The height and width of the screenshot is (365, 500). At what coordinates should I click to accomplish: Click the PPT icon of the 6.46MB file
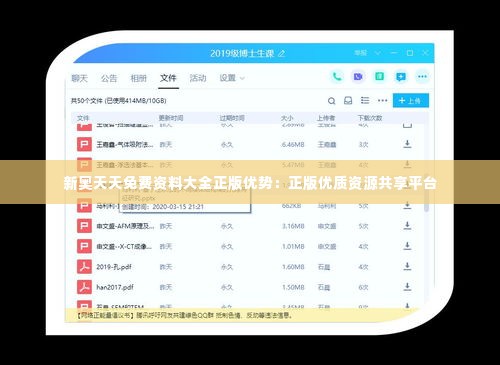pyautogui.click(x=84, y=144)
